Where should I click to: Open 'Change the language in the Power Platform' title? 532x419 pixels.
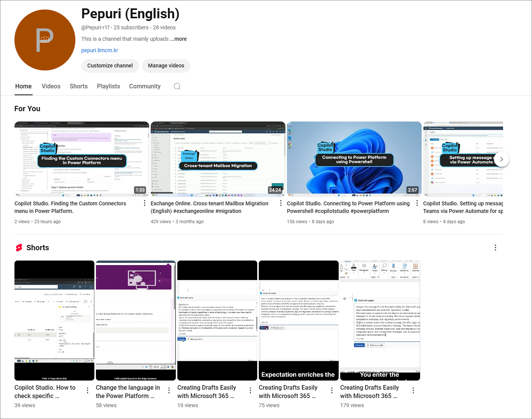point(128,392)
